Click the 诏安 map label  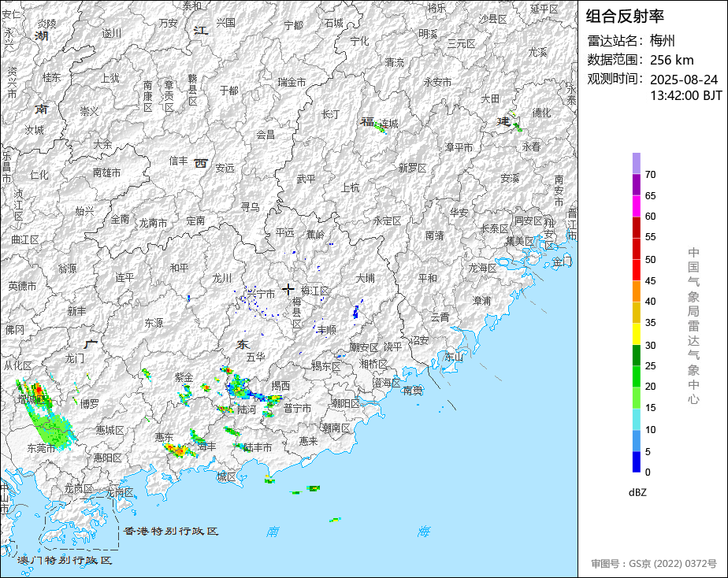coord(419,340)
